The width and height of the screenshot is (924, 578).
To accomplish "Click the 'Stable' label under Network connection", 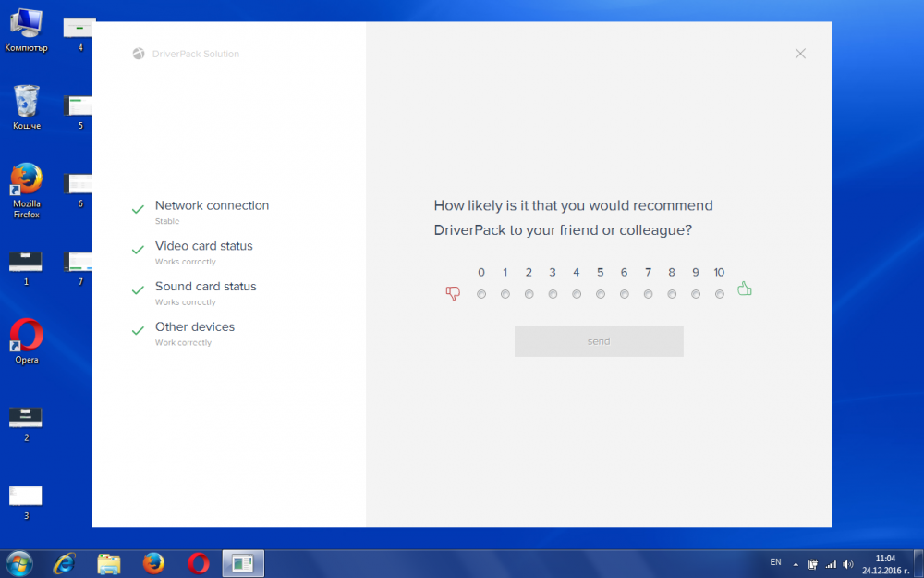I will pos(167,221).
